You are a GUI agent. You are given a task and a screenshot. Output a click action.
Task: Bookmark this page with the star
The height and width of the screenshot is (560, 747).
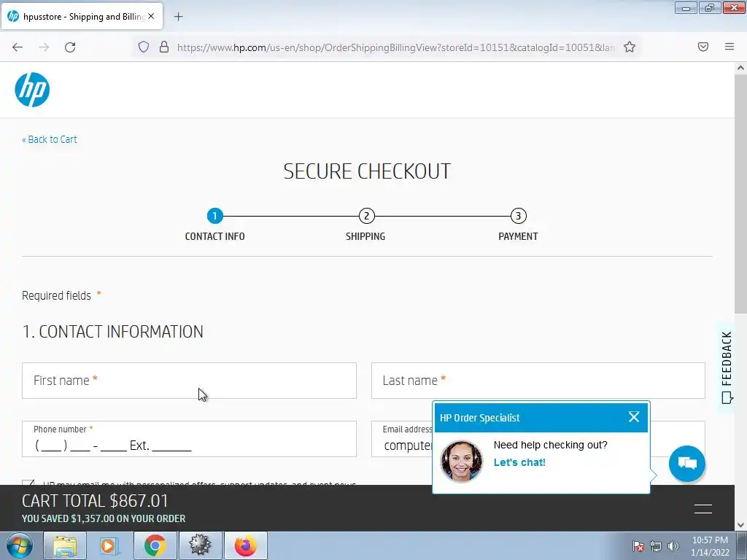point(630,47)
